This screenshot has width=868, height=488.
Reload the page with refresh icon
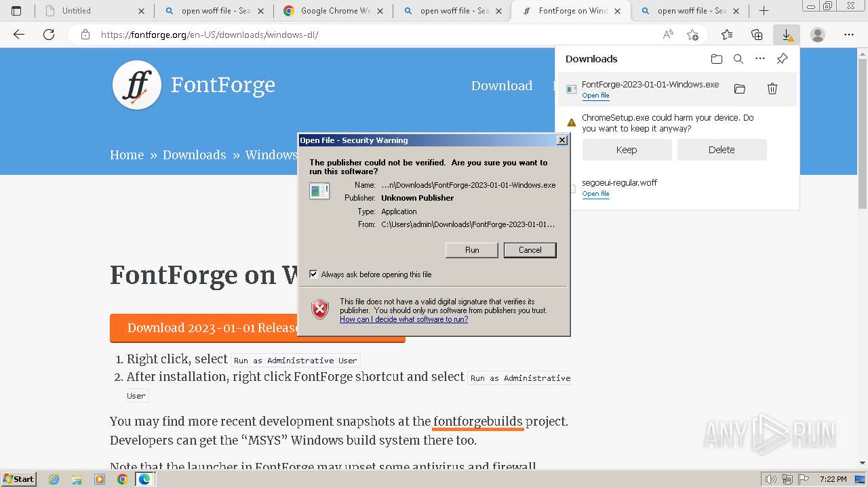(49, 35)
